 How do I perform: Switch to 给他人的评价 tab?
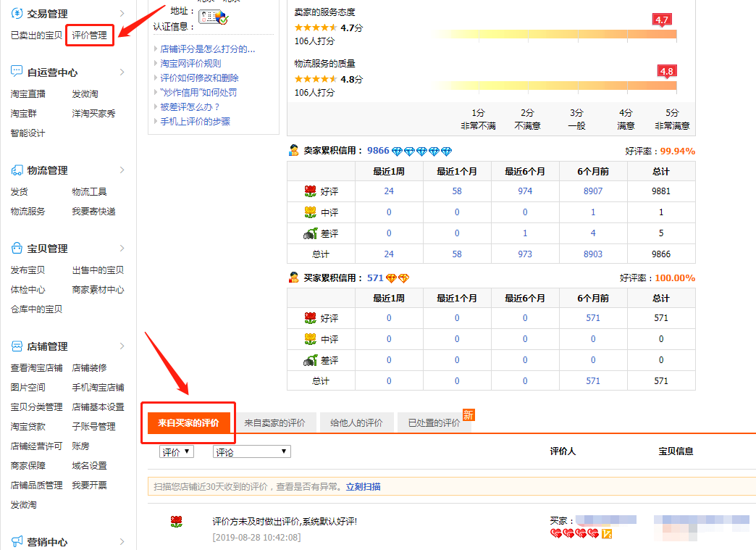356,423
